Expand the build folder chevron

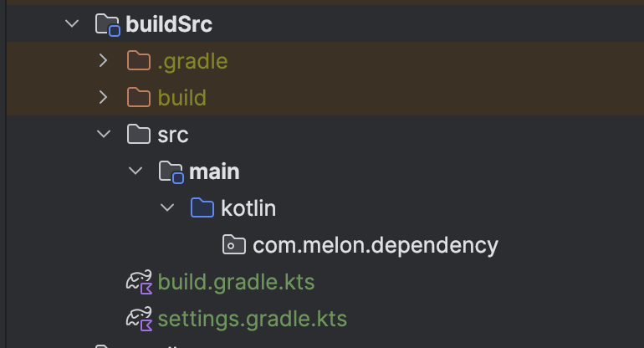(x=104, y=97)
